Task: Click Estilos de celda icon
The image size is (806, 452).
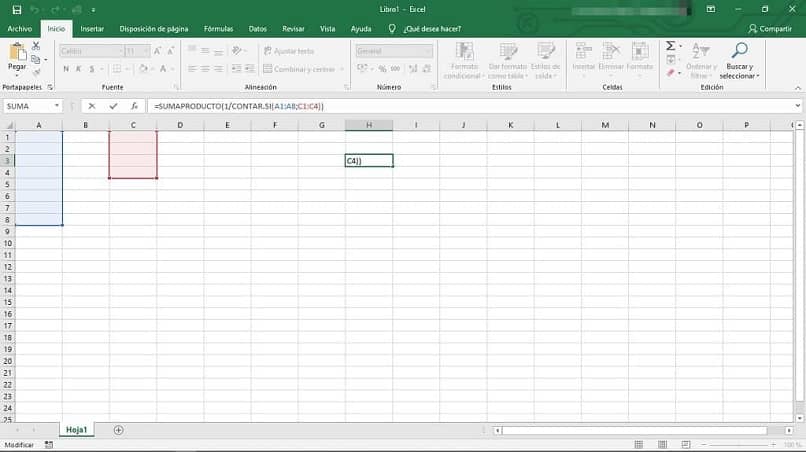Action: pyautogui.click(x=545, y=51)
